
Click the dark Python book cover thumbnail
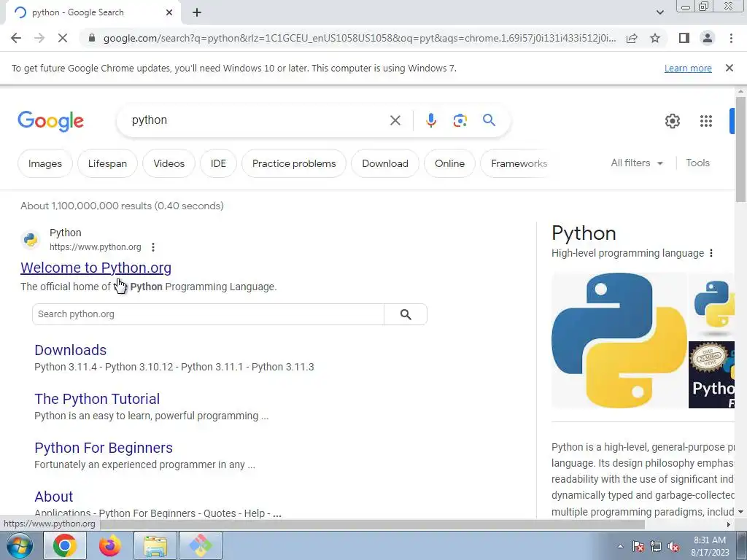pos(711,375)
